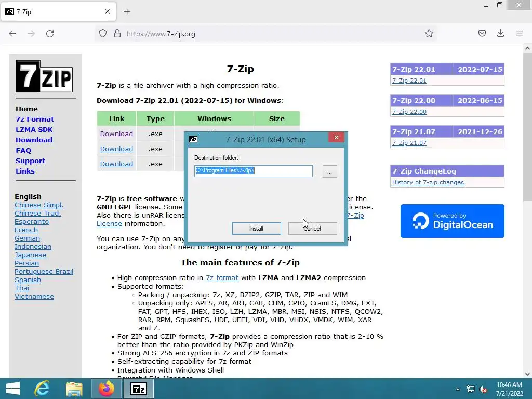Image resolution: width=532 pixels, height=399 pixels.
Task: Click the DigitalOcean sponsor banner
Action: click(453, 221)
